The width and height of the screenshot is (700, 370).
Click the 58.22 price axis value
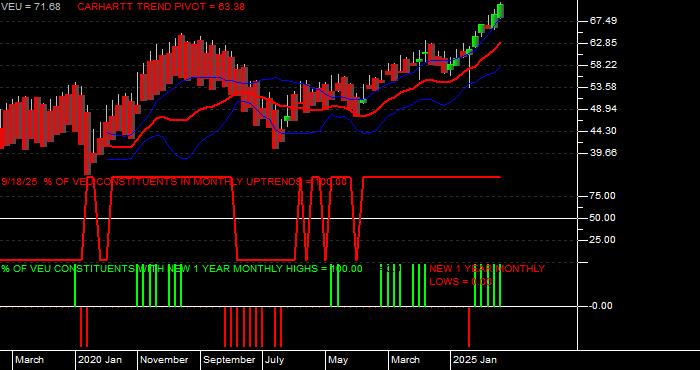(x=603, y=65)
